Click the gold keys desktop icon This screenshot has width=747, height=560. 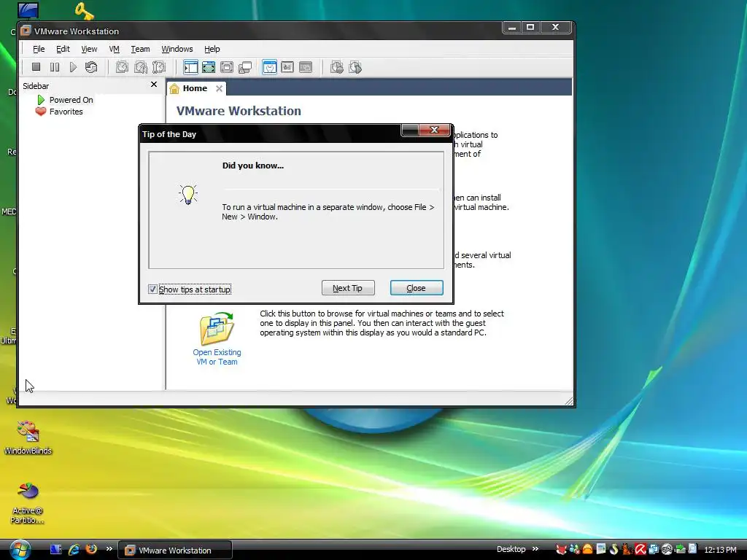(85, 10)
